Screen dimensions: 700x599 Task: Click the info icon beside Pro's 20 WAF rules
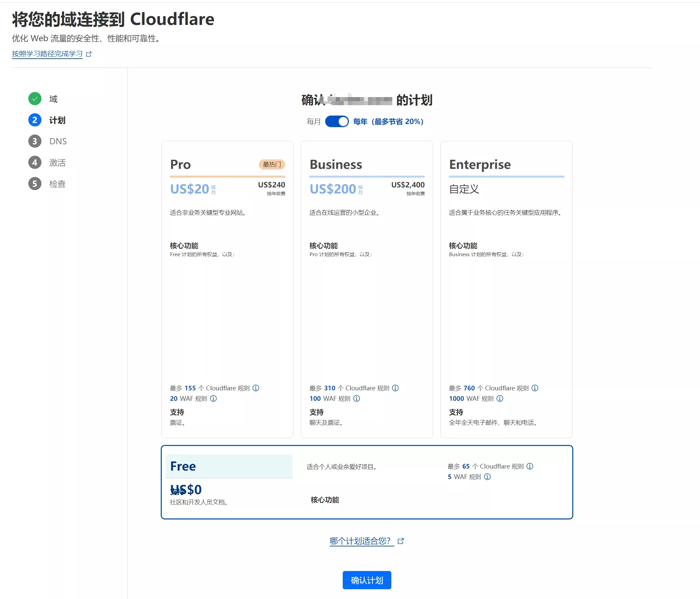[213, 399]
